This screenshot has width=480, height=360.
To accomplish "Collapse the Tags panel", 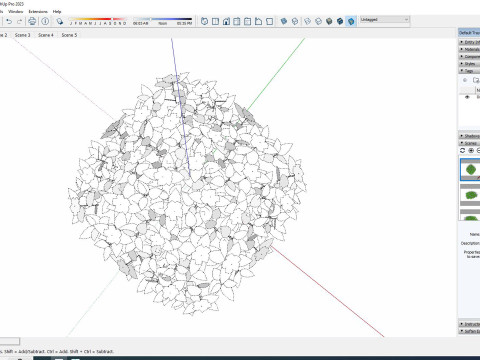I will [x=469, y=71].
